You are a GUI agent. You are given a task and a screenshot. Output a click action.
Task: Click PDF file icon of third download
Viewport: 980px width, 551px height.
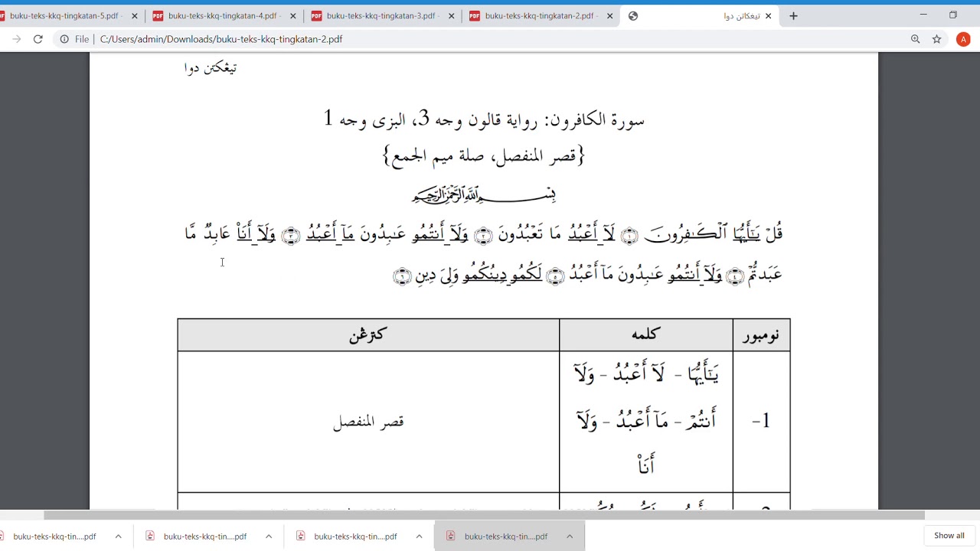pyautogui.click(x=301, y=536)
